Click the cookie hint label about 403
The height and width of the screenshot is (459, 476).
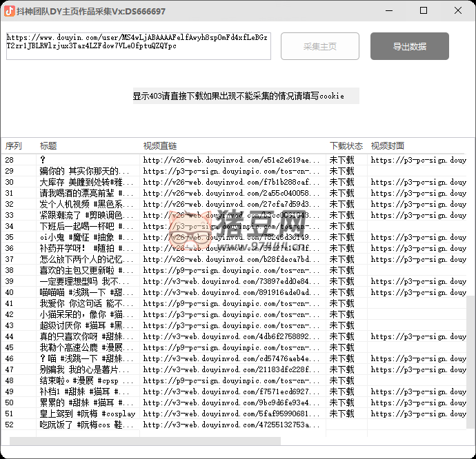pos(246,96)
